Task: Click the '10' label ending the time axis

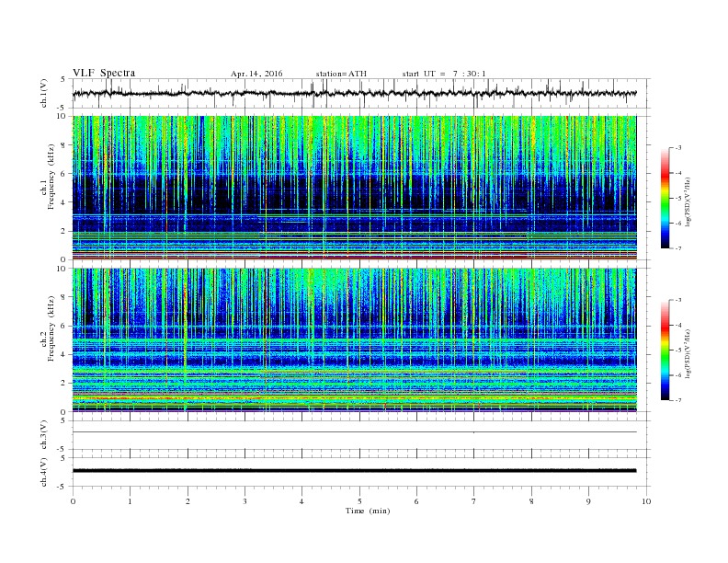Action: click(646, 501)
